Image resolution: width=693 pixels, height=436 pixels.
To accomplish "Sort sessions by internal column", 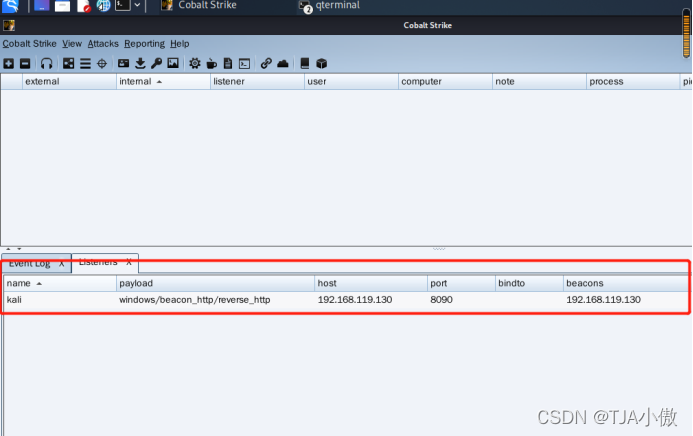I will (x=163, y=81).
